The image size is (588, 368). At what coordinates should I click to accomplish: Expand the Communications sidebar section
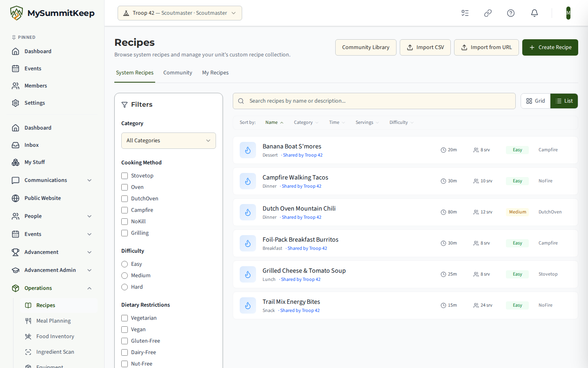pyautogui.click(x=52, y=180)
